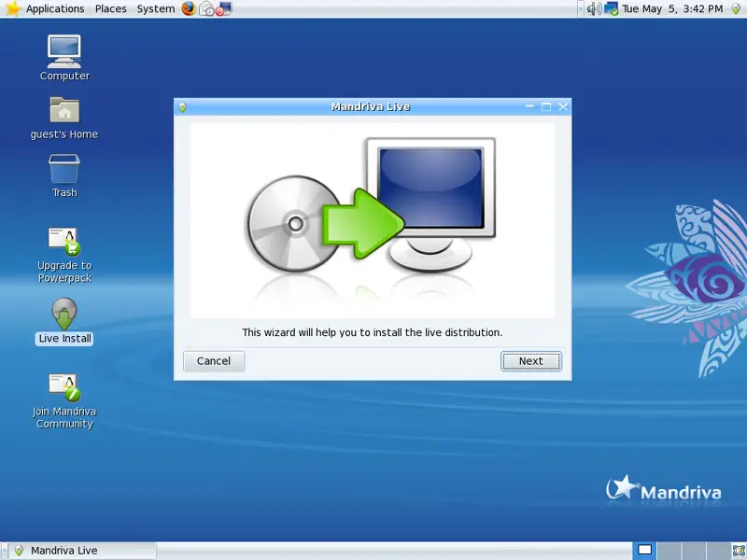Click Next in the Mandriva Live wizard
Screen dimensions: 747x560
pos(530,361)
